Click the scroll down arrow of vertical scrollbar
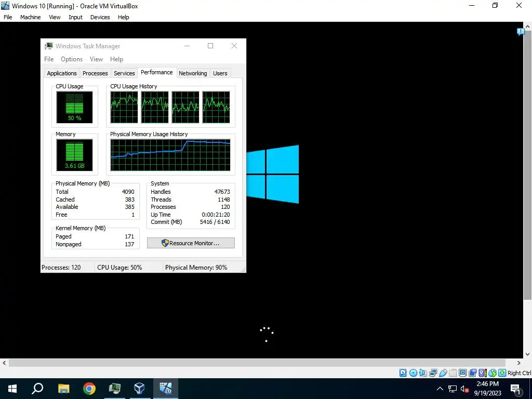The width and height of the screenshot is (532, 399). [x=528, y=354]
